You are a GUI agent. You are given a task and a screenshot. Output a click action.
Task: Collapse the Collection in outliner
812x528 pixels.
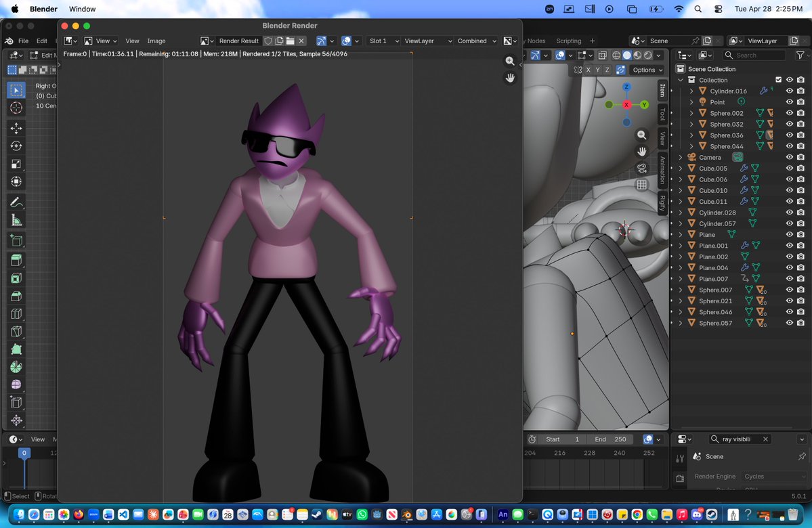(681, 81)
